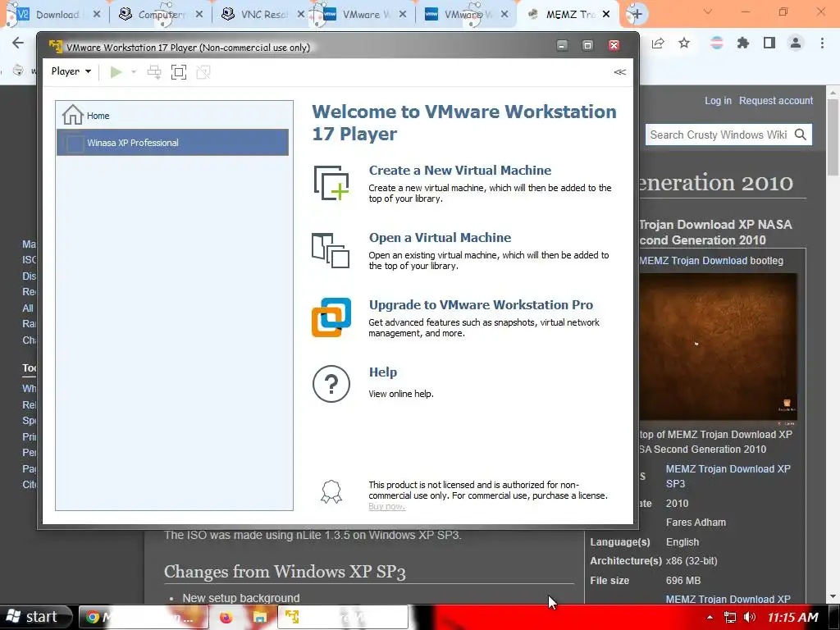
Task: Open the Create a New Virtual Machine link
Action: (459, 171)
